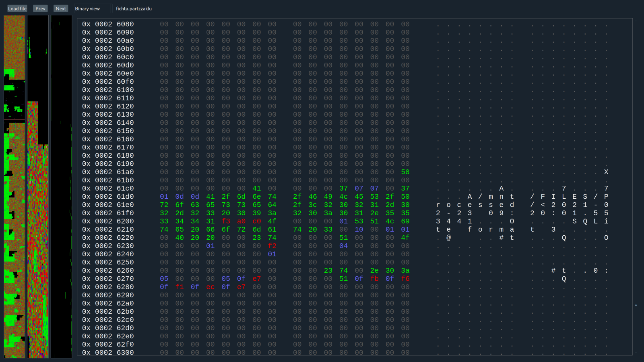Image resolution: width=644 pixels, height=362 pixels.
Task: Click the middle file overview minimap
Action: [38, 187]
